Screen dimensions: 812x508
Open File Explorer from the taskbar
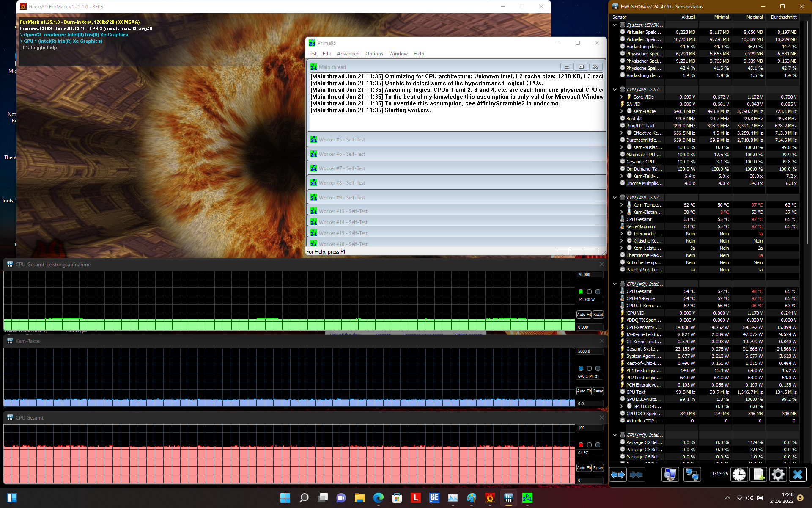tap(359, 498)
